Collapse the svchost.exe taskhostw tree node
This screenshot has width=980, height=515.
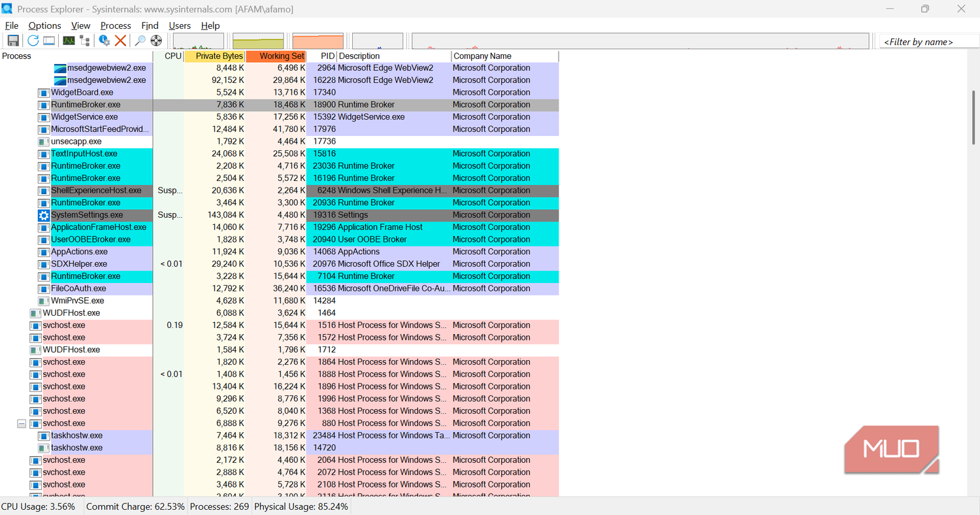[x=22, y=424]
